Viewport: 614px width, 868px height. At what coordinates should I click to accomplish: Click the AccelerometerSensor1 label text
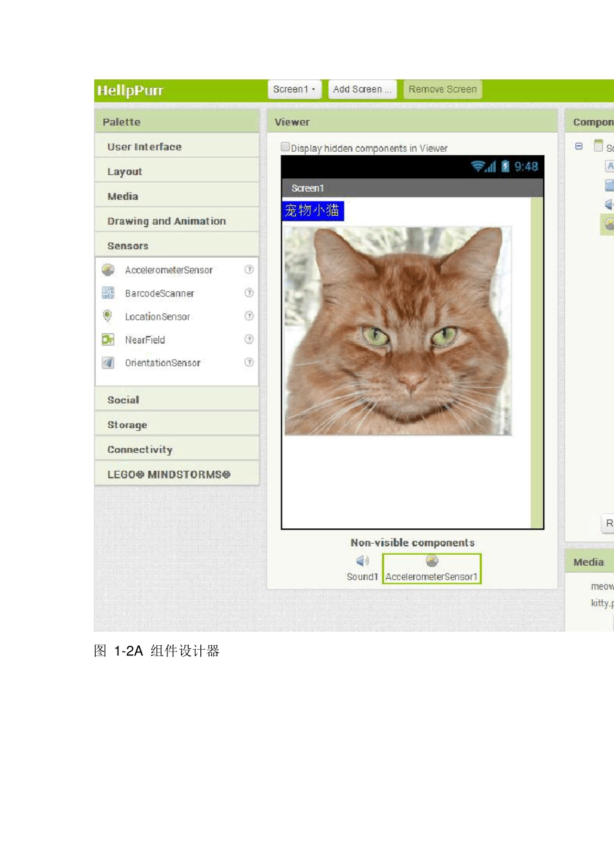(432, 577)
